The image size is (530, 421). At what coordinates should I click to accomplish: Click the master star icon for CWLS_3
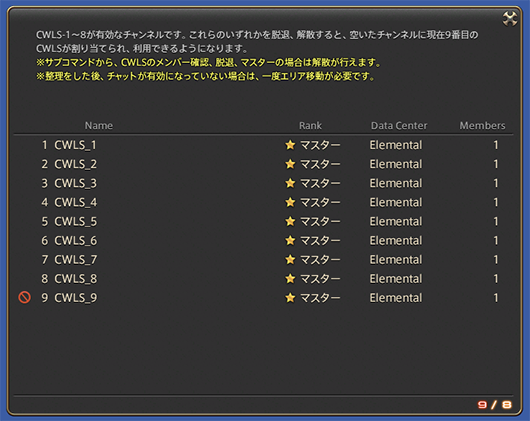pos(290,183)
